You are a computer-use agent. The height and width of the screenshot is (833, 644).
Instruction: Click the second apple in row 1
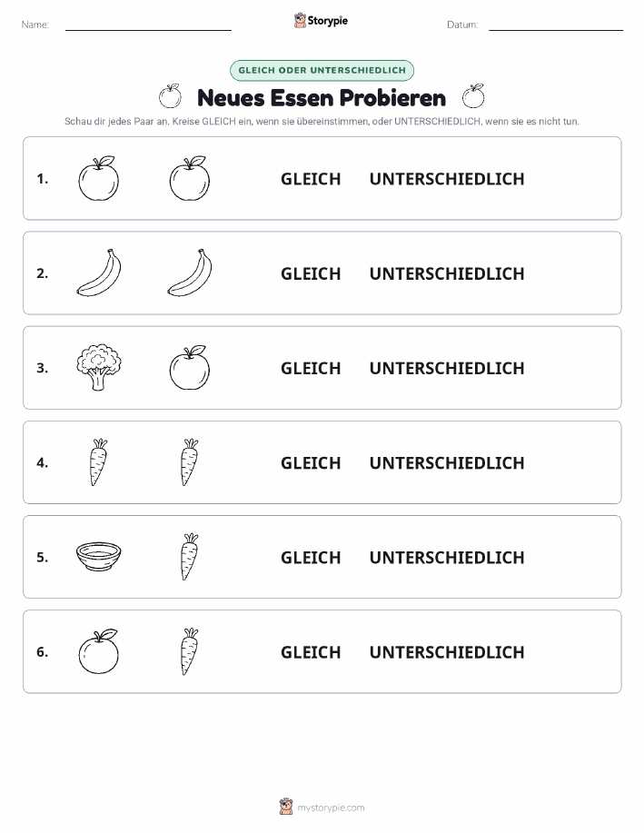(x=190, y=178)
